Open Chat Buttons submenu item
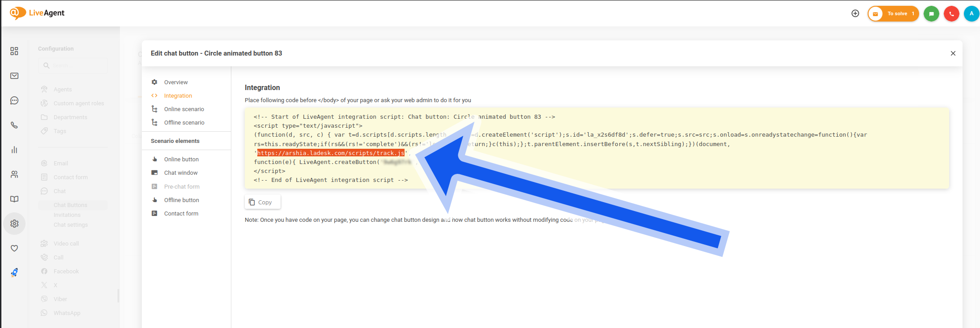The width and height of the screenshot is (980, 328). point(73,205)
